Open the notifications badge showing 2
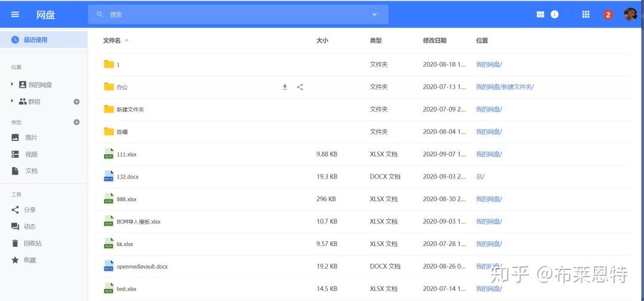The image size is (644, 301). click(608, 15)
